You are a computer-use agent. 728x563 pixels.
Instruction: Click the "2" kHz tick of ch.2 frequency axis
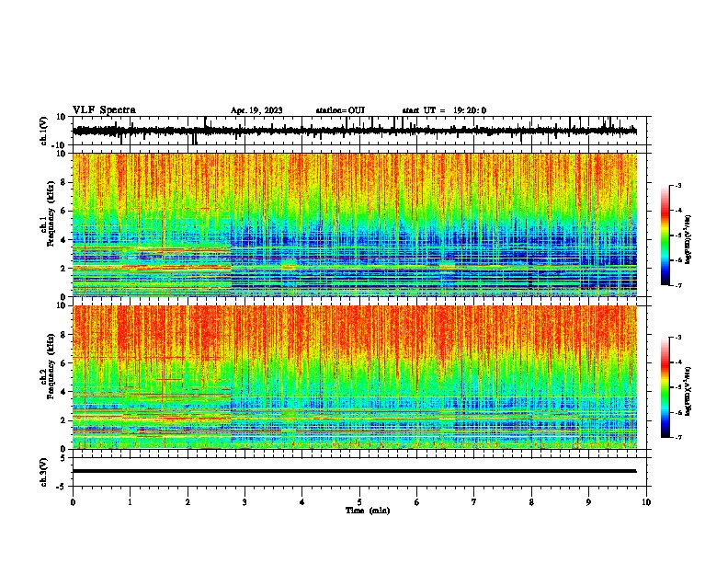coord(64,420)
